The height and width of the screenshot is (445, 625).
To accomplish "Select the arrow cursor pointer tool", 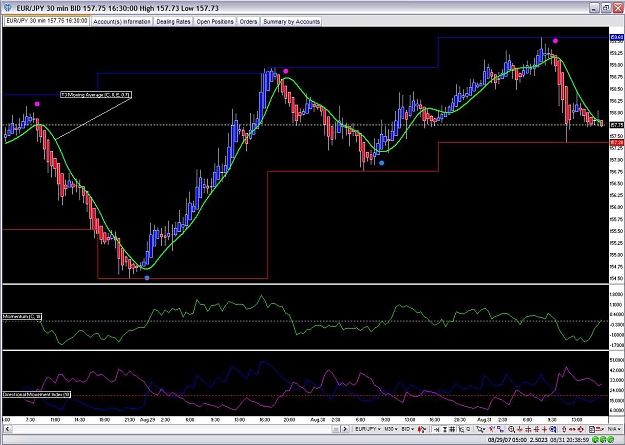I will [480, 429].
